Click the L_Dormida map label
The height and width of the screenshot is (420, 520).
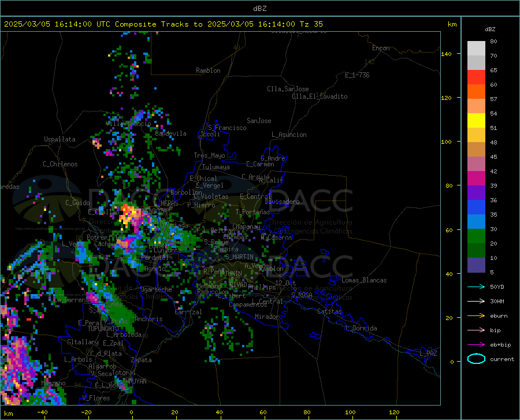point(361,328)
